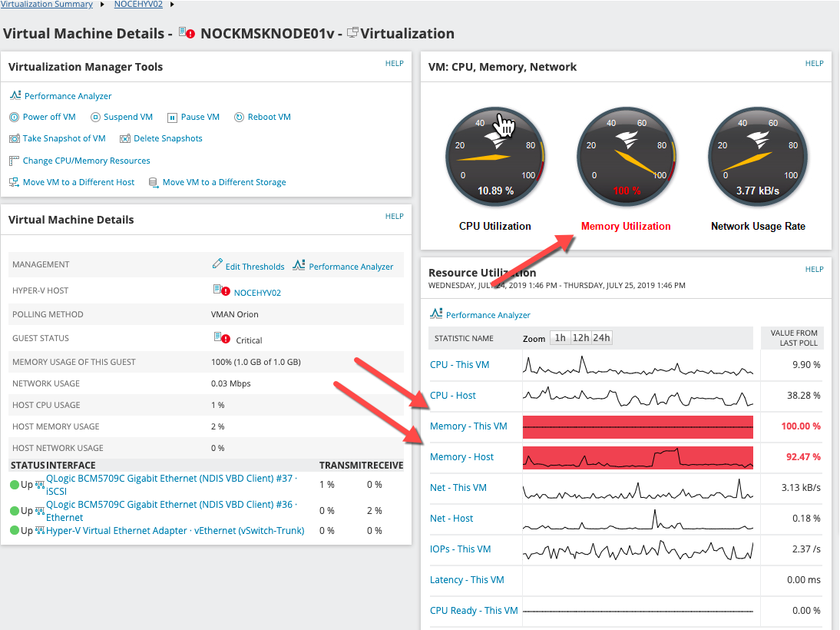Set chart zoom to 12h
Screen dimensions: 840x630
tap(580, 338)
